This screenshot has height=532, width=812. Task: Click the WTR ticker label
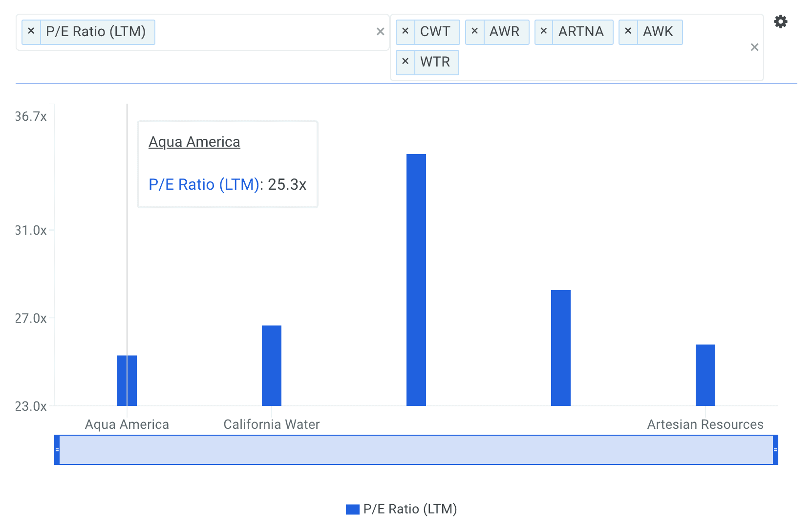(435, 62)
